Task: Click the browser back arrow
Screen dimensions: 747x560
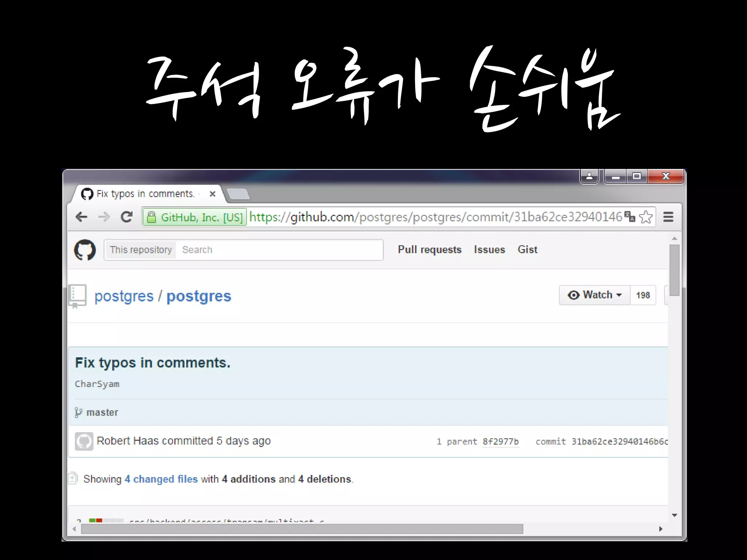Action: (x=81, y=217)
